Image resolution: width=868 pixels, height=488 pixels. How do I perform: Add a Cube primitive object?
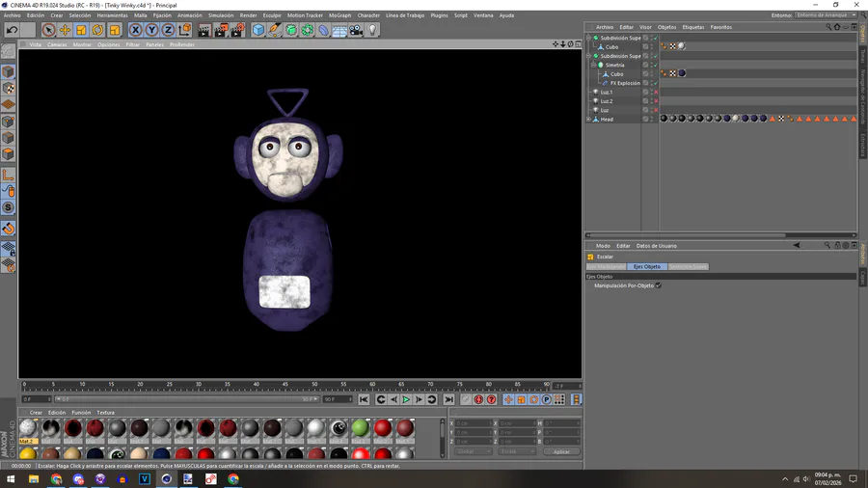[258, 30]
